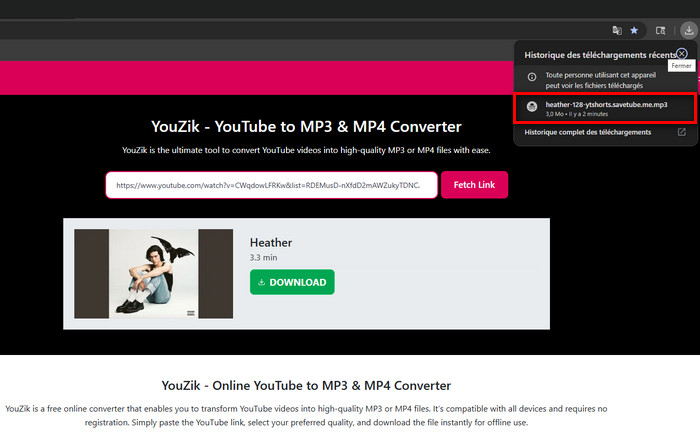Screen dimensions: 700x443
Task: Open the browser downloads icon
Action: (x=689, y=30)
